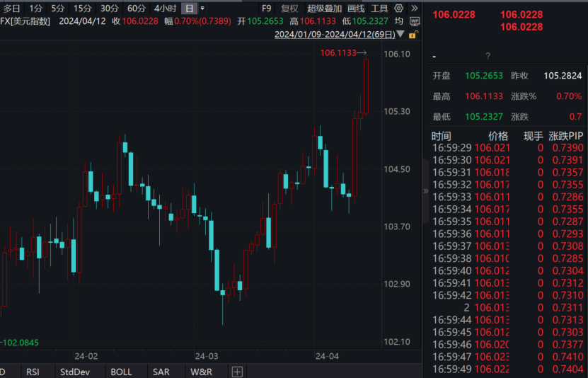Viewport: 588px width, 378px height.
Task: Toggle the 日 daily period view
Action: pyautogui.click(x=189, y=8)
